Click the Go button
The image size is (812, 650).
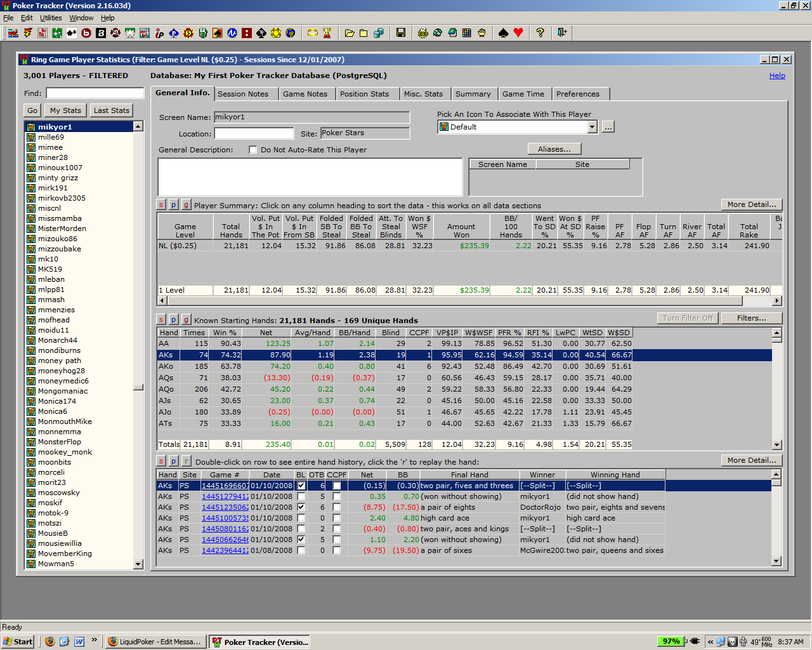click(x=32, y=110)
